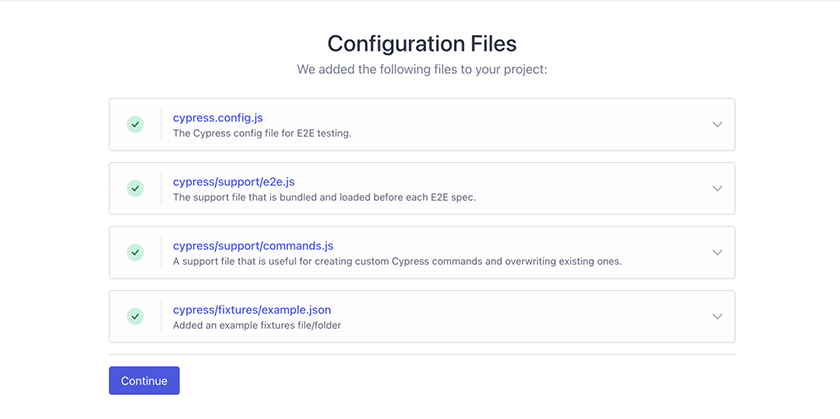
Task: Expand the cypress/fixtures/example.json row chevron
Action: (717, 316)
